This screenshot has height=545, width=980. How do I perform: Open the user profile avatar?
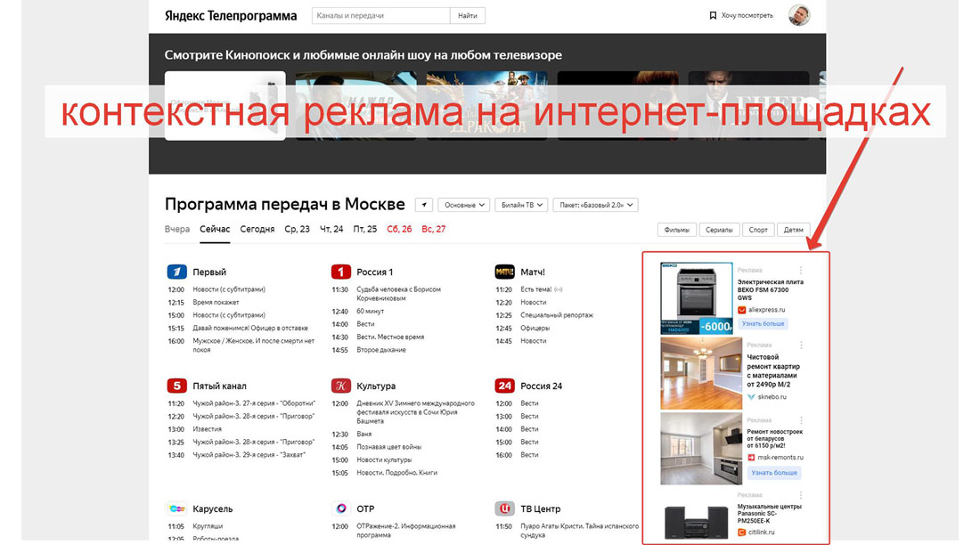799,15
